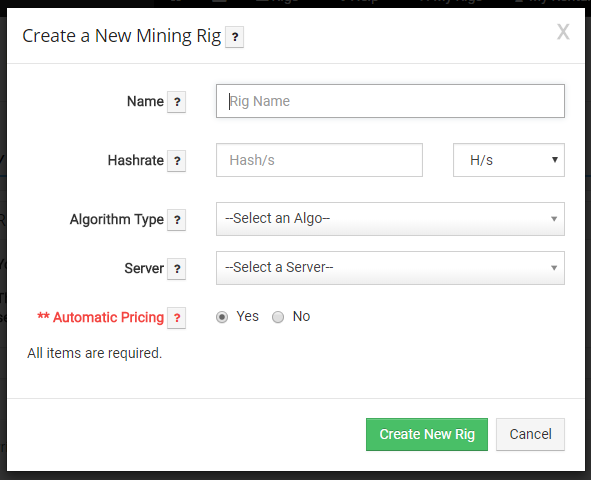Click the question mark next to Name
591x480 pixels.
pos(177,102)
